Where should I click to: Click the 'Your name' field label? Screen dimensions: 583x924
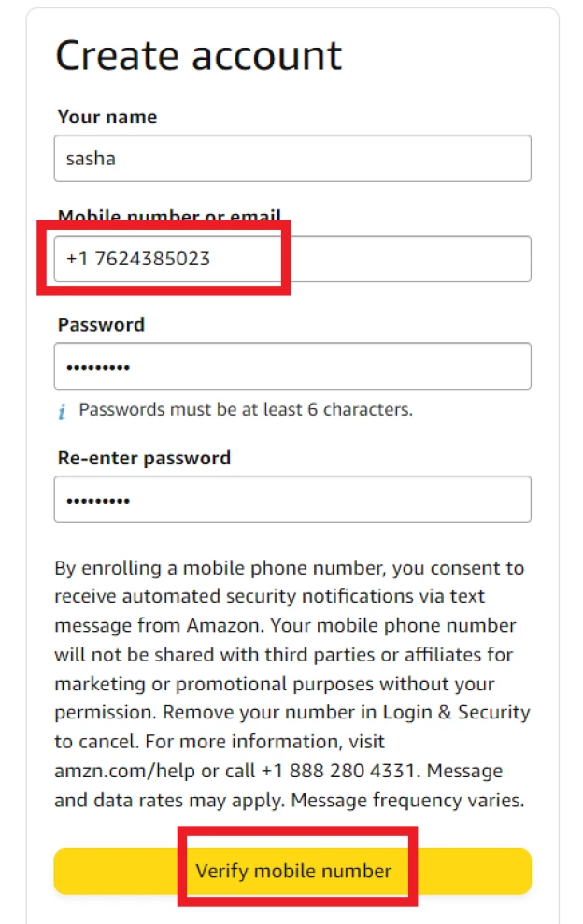[107, 117]
